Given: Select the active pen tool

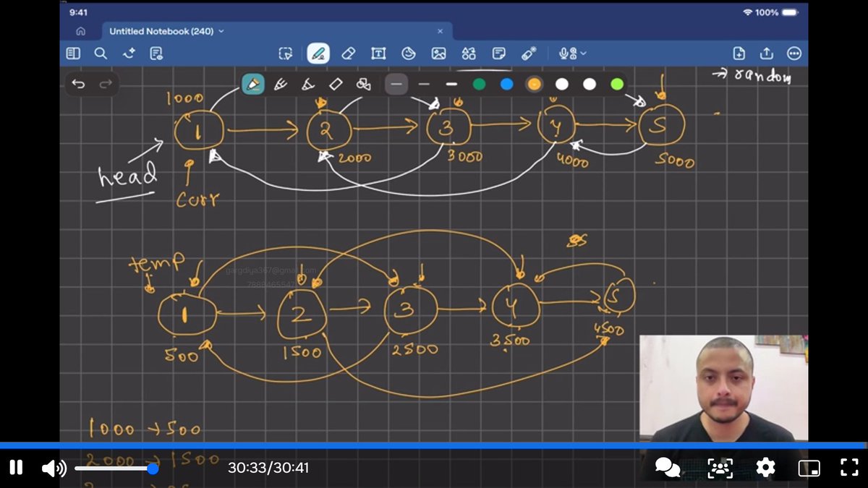Looking at the screenshot, I should 318,53.
